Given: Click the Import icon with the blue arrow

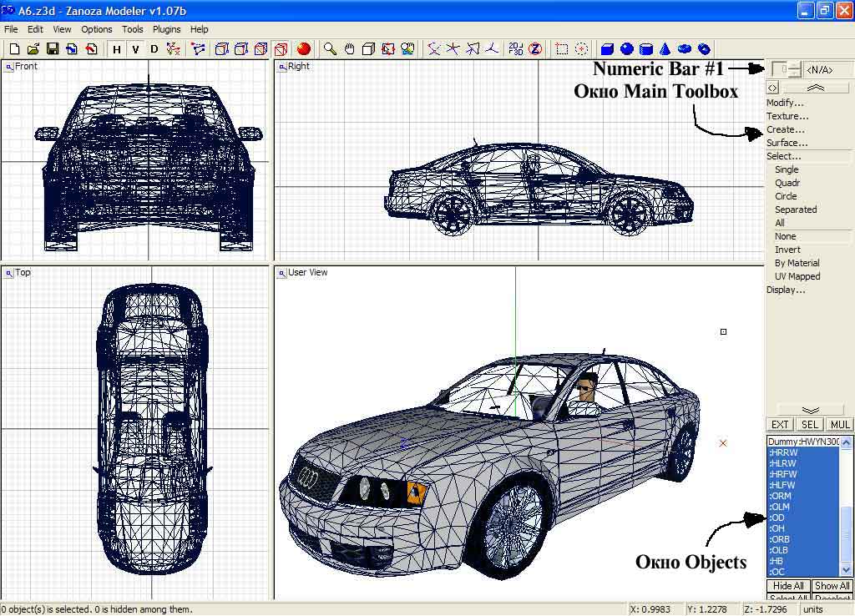Looking at the screenshot, I should (72, 49).
